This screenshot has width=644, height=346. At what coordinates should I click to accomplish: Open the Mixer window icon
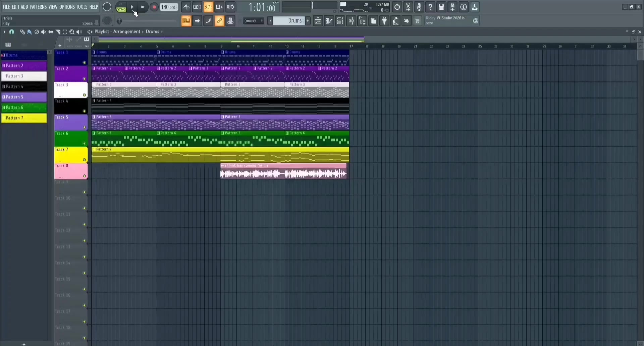click(x=351, y=21)
